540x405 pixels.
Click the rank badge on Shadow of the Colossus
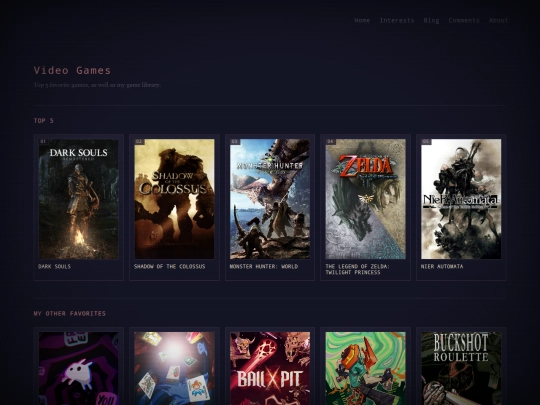139,142
